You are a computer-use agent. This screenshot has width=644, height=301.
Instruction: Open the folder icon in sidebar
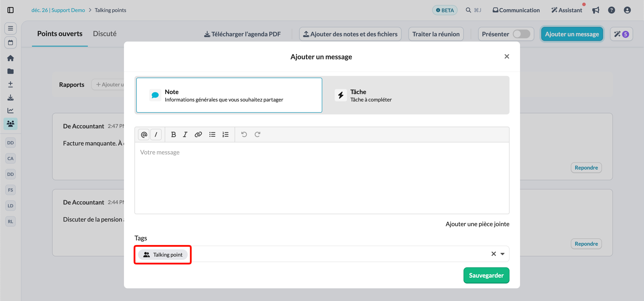11,71
